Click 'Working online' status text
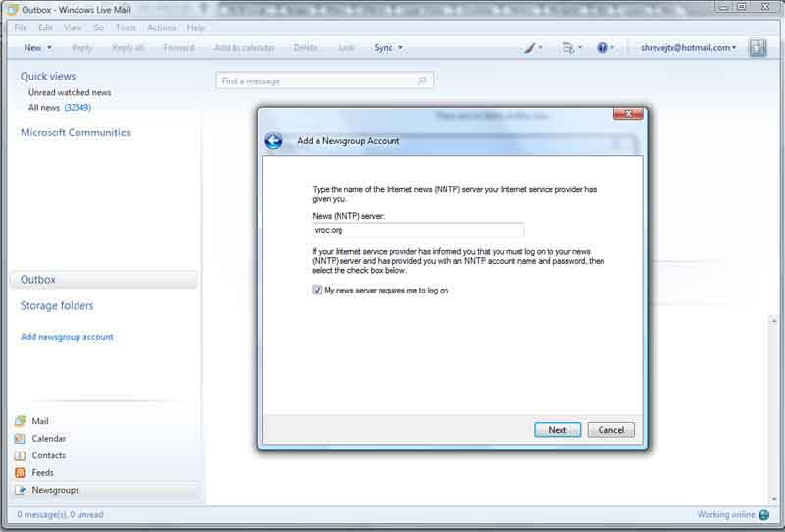785x532 pixels. point(726,515)
